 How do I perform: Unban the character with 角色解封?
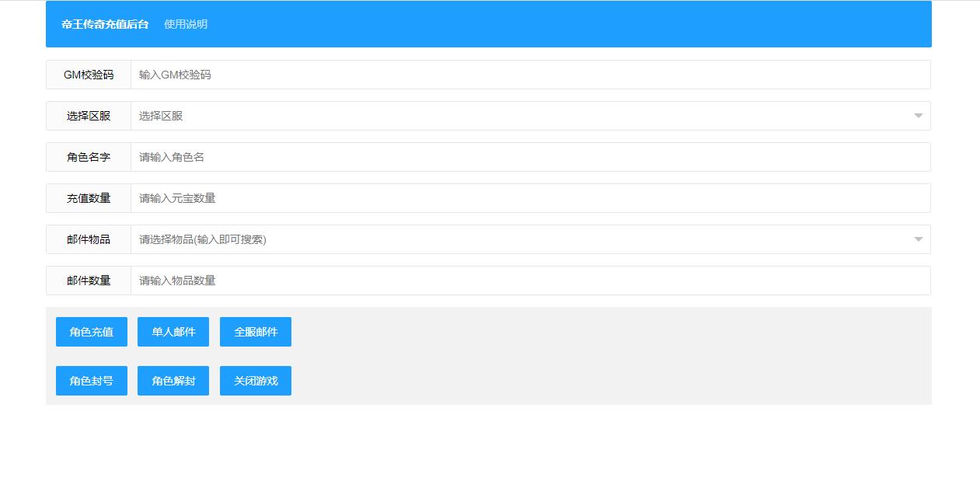click(173, 381)
